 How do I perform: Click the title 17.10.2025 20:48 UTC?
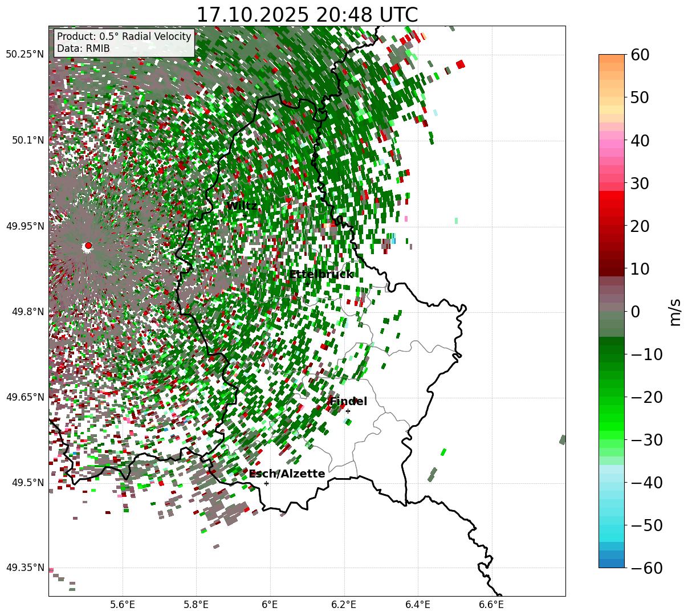pyautogui.click(x=307, y=14)
